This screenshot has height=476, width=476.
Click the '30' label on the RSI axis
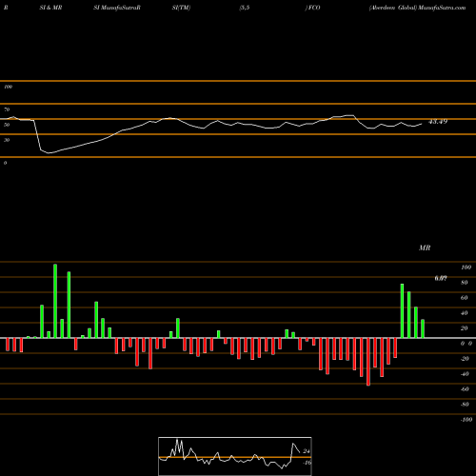pyautogui.click(x=7, y=140)
